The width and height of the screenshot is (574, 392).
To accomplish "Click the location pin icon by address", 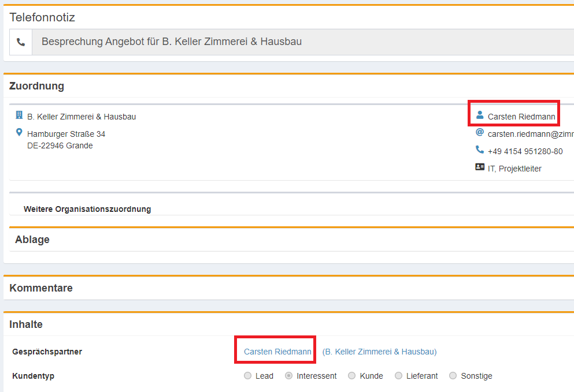I will (x=19, y=133).
